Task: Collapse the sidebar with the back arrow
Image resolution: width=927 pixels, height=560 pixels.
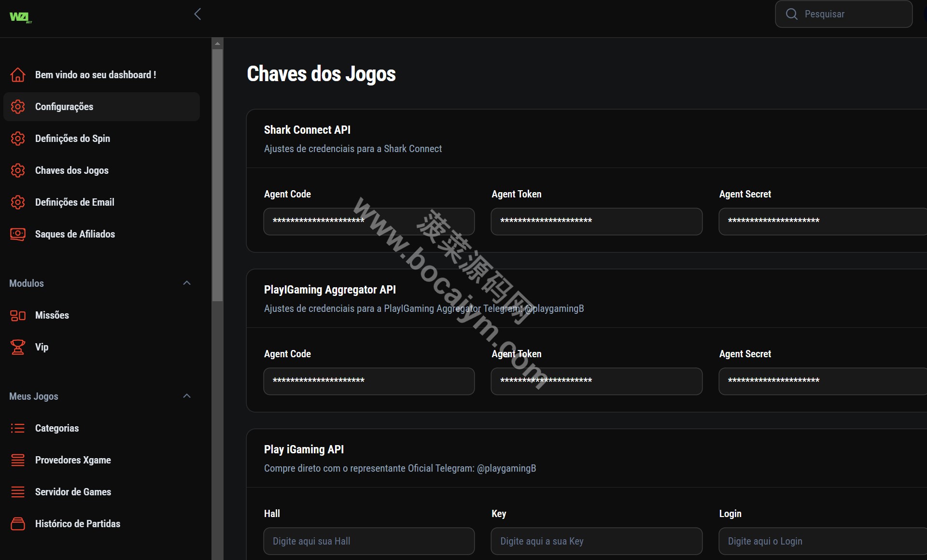Action: click(x=197, y=14)
